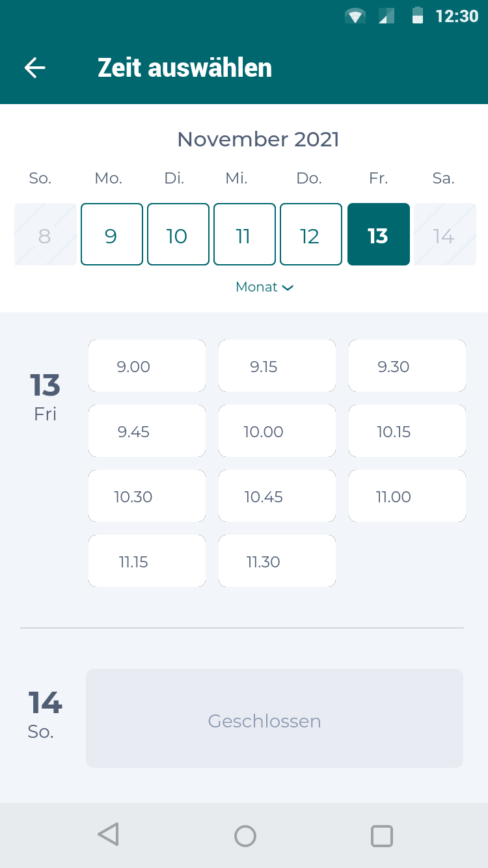Pick the 10.00 appointment time
Viewport: 488px width, 868px height.
(x=277, y=431)
